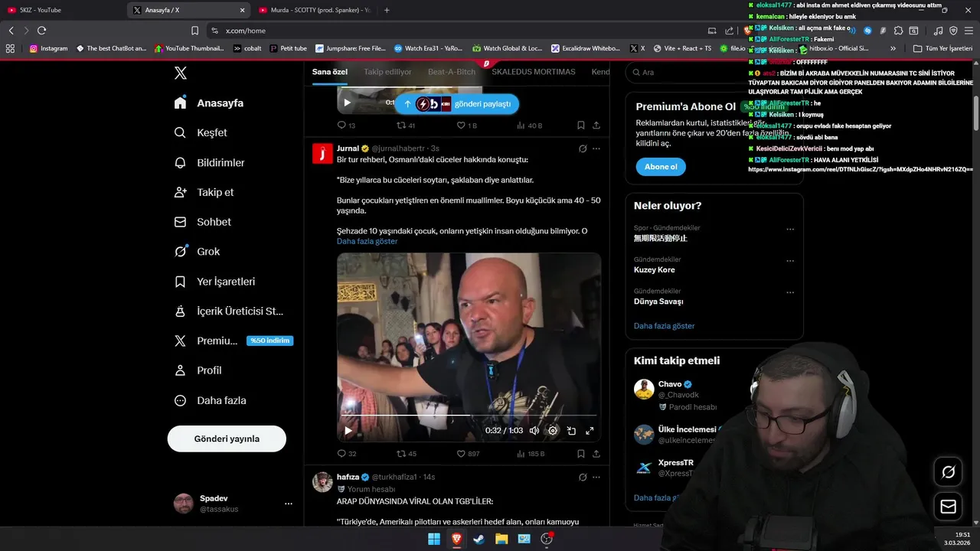Select Sana özel tab

[330, 72]
